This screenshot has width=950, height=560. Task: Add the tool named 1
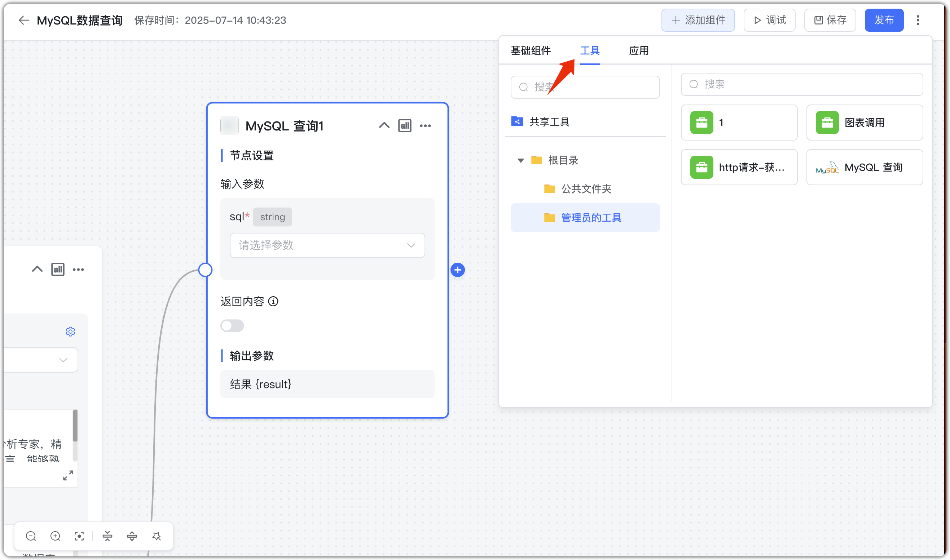point(739,123)
